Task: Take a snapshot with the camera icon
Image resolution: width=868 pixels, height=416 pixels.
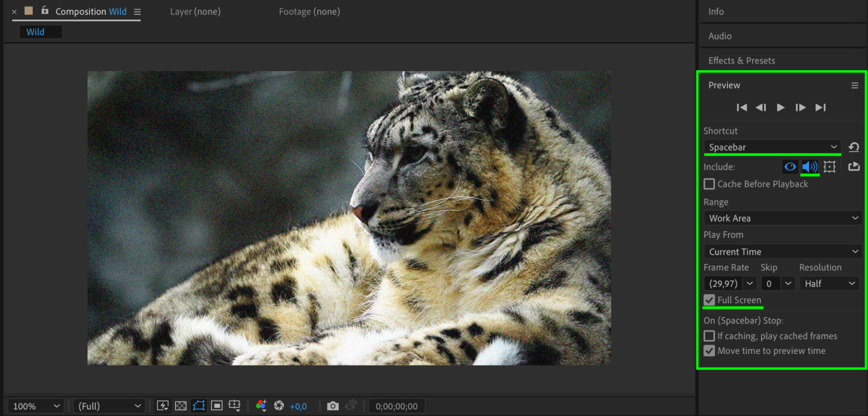Action: (x=333, y=406)
